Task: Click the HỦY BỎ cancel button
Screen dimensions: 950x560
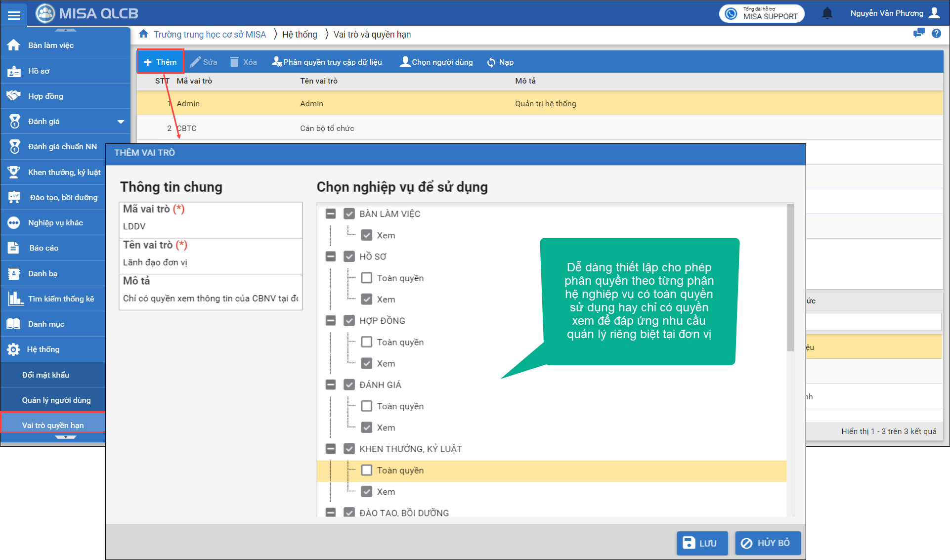Action: point(768,543)
